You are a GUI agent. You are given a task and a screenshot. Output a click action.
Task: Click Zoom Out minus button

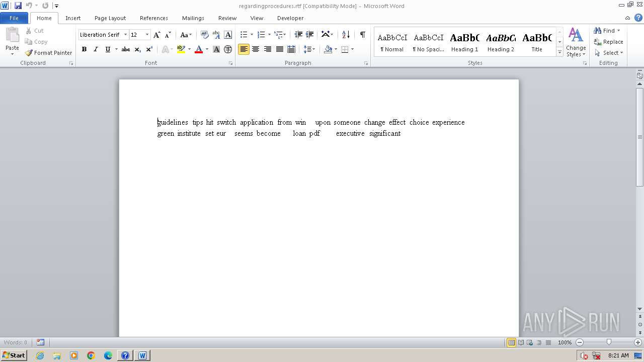pyautogui.click(x=580, y=342)
